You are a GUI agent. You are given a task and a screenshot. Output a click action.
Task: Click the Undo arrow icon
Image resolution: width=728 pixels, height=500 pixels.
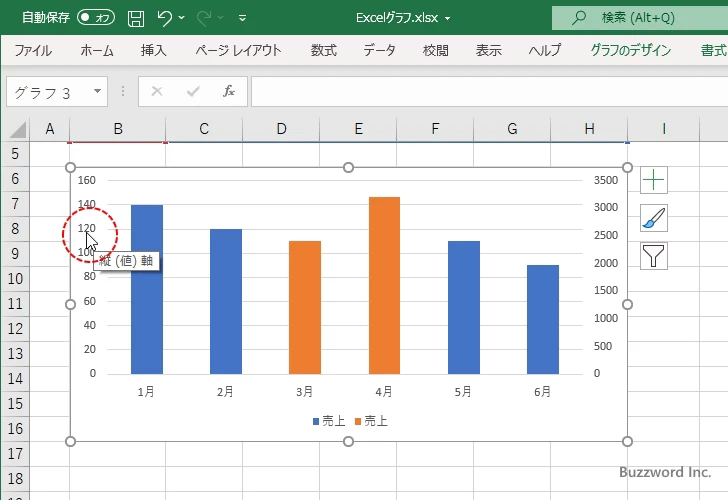[x=164, y=18]
